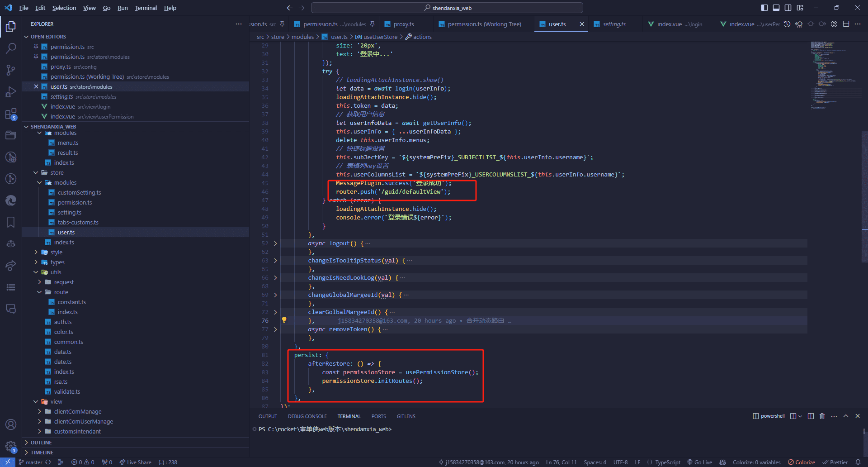Customize layout icon in title bar
Screen dimensions: 868x467
pos(800,8)
